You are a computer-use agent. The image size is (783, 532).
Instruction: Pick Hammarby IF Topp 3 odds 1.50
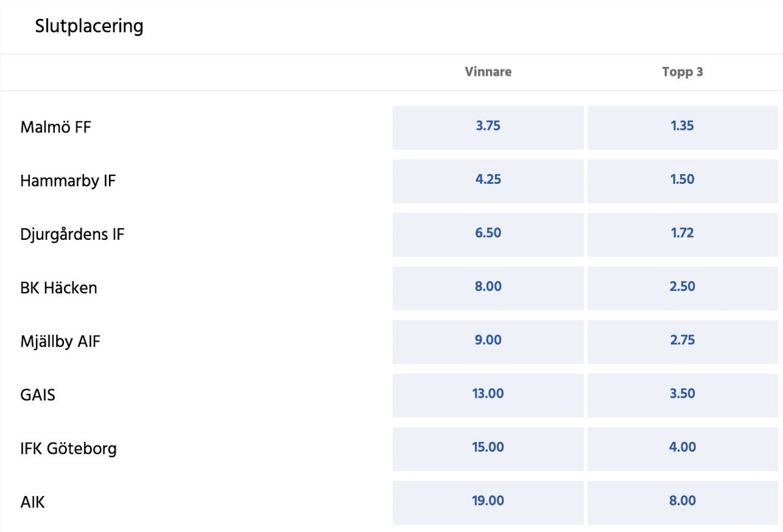(683, 181)
